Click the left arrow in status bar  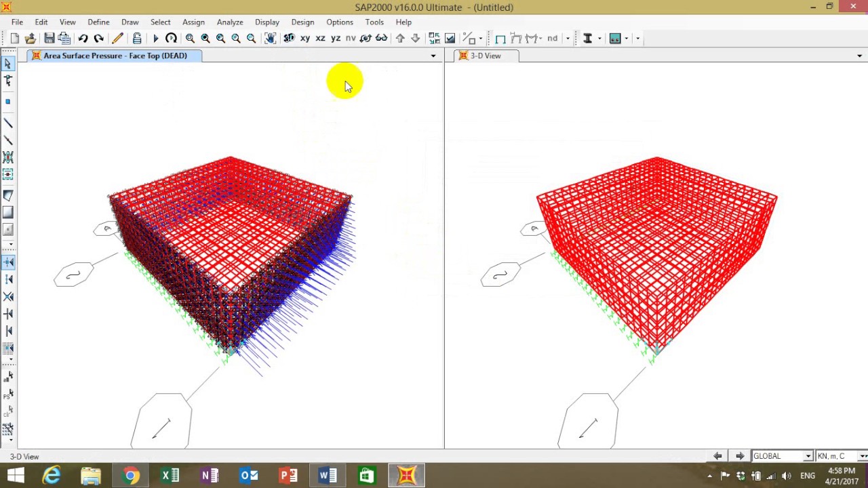pos(717,456)
